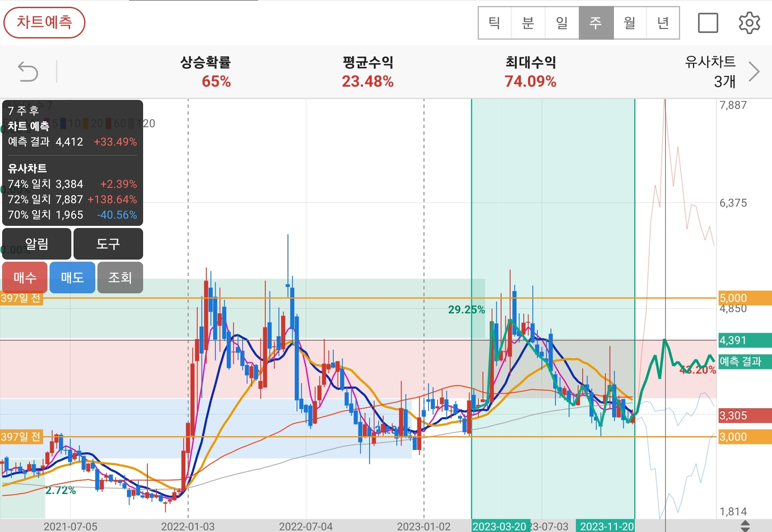Click the 평균수익 23.48% statistic
Image resolution: width=772 pixels, height=532 pixels.
[368, 72]
